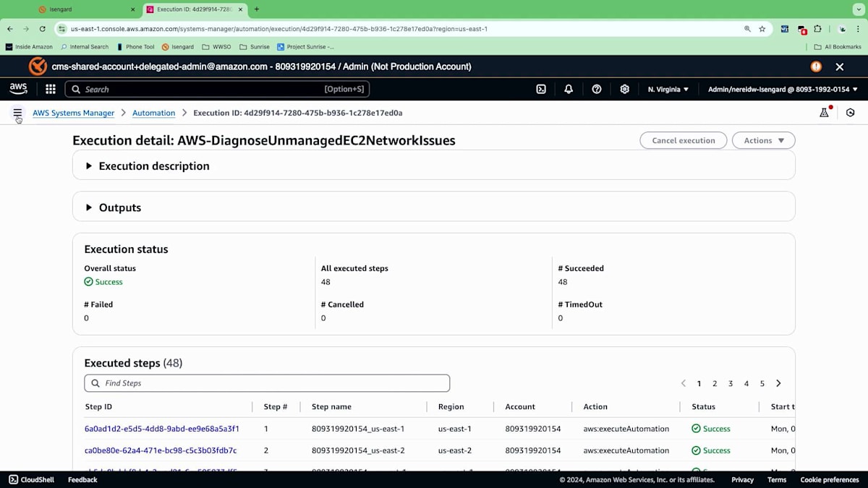Open the help question mark icon
This screenshot has height=488, width=868.
pos(597,89)
